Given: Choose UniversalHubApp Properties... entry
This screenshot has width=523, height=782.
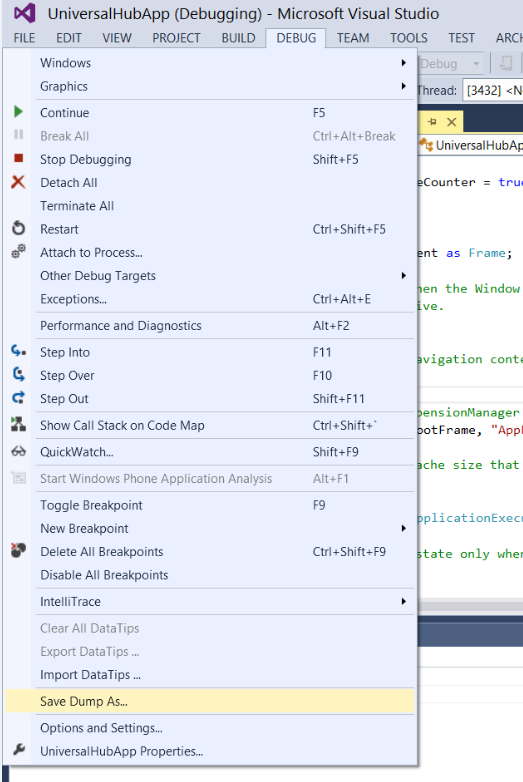Looking at the screenshot, I should (x=210, y=751).
